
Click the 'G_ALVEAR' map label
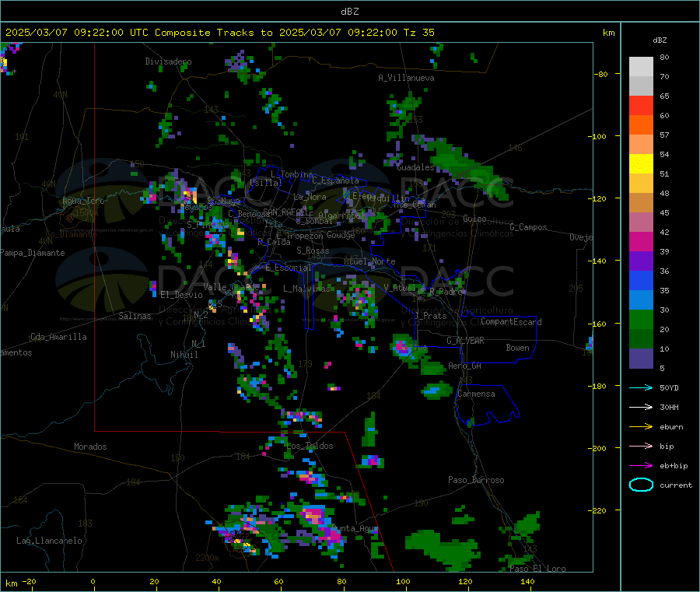click(x=465, y=341)
